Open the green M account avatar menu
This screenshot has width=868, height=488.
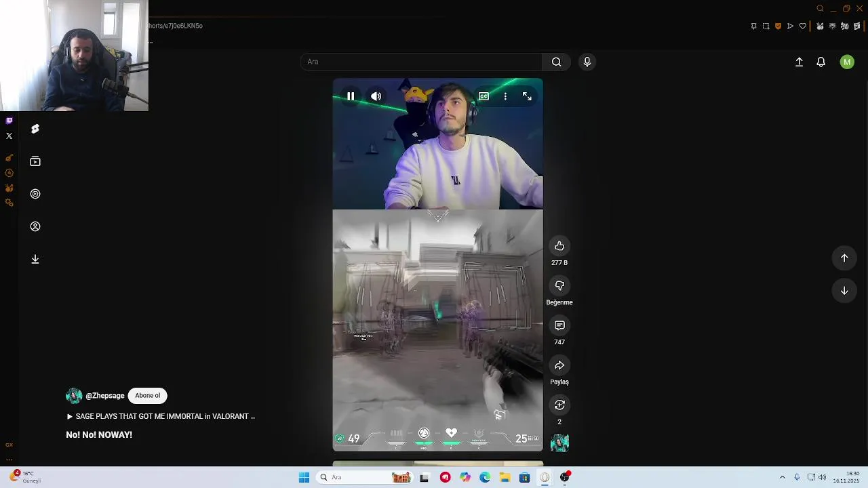(847, 62)
